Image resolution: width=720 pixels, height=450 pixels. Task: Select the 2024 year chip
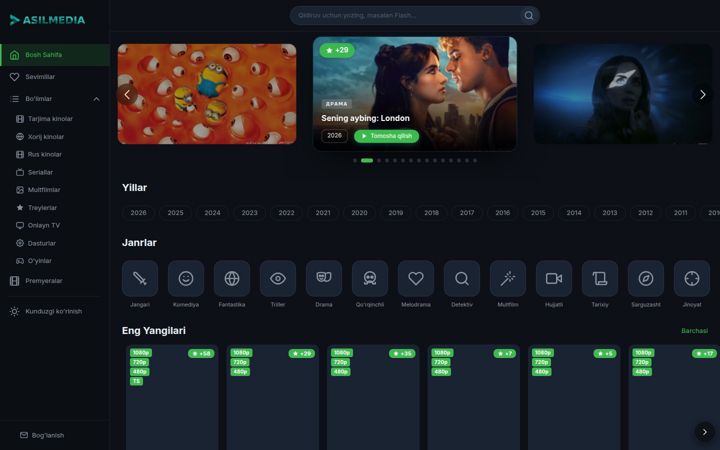click(212, 213)
